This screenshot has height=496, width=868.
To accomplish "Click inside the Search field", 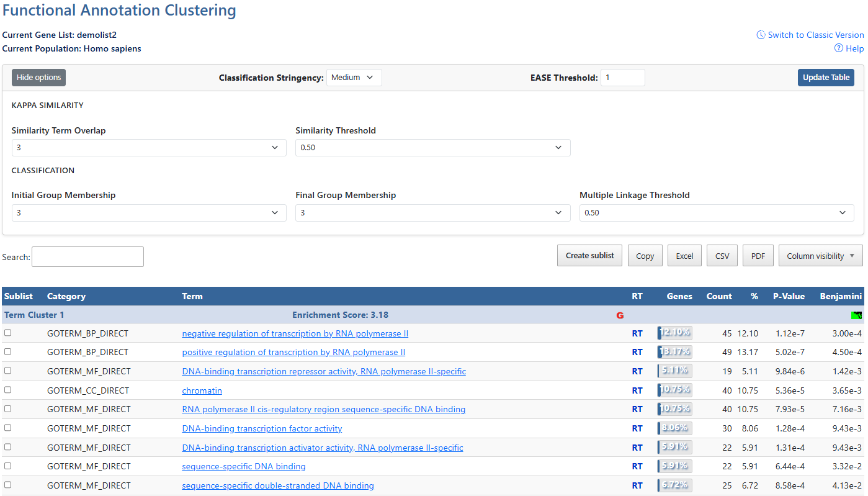I will click(x=87, y=256).
